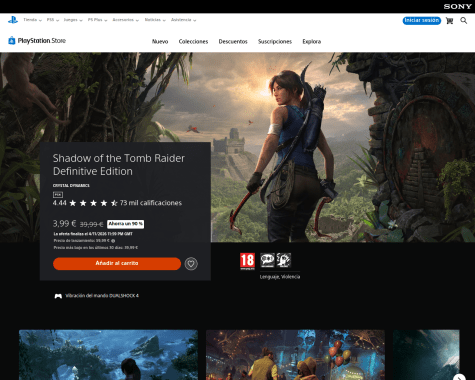Open the shopping cart icon

tap(449, 21)
